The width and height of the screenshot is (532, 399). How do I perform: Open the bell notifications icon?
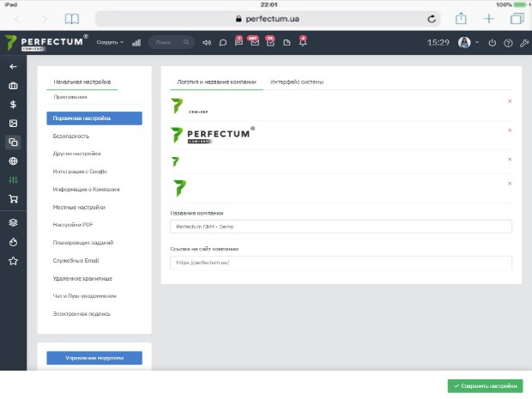pos(302,42)
